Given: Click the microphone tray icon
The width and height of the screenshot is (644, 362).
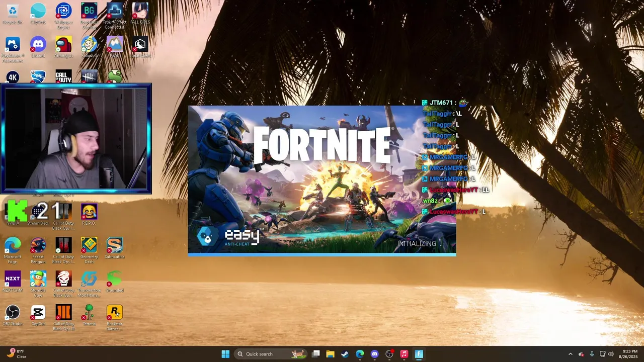Looking at the screenshot, I should coord(592,354).
